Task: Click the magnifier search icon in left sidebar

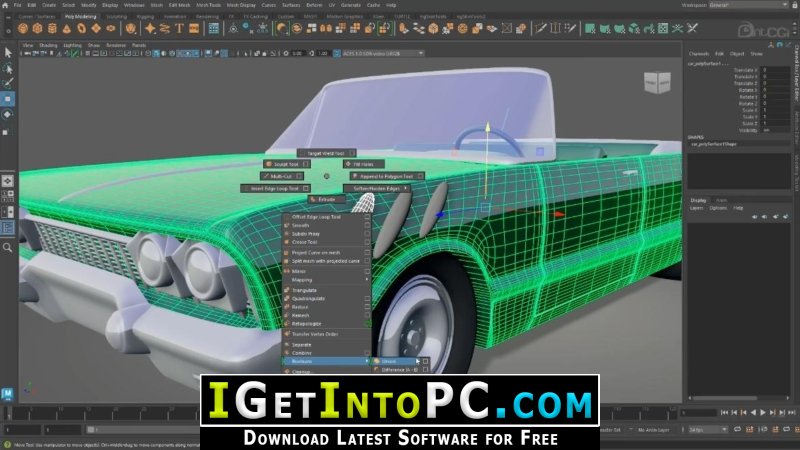Action: pos(7,247)
